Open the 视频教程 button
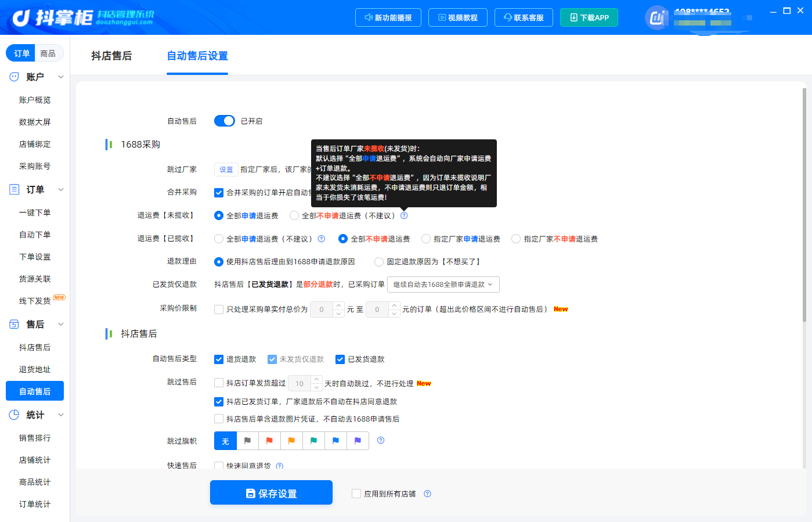This screenshot has width=812, height=522. coord(458,17)
